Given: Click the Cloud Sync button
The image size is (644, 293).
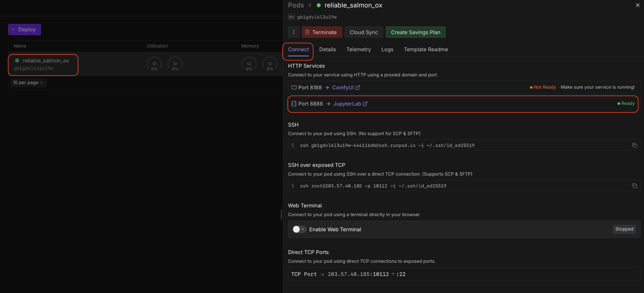Looking at the screenshot, I should point(364,32).
